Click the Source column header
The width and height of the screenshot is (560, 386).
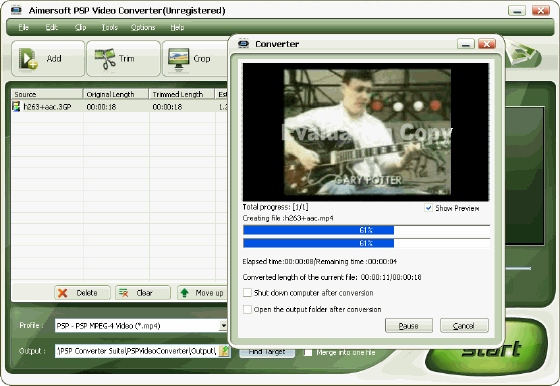[47, 94]
